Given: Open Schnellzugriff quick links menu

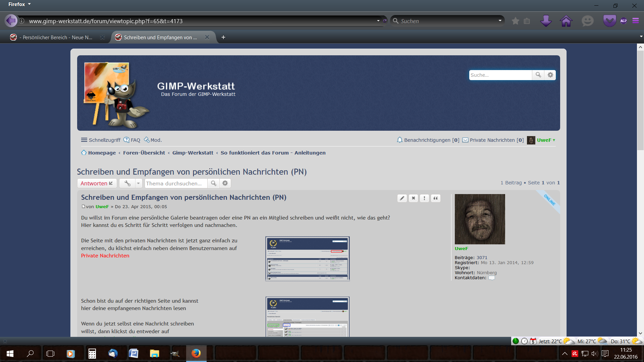Looking at the screenshot, I should [x=101, y=140].
